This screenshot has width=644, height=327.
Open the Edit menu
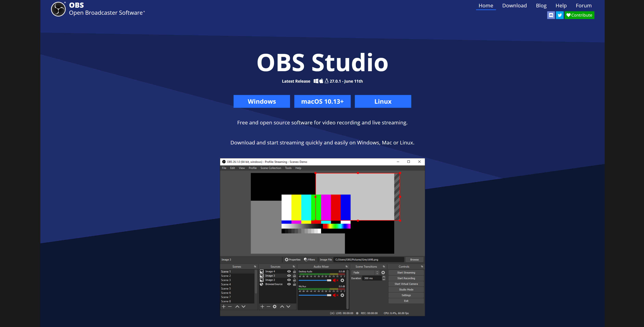pyautogui.click(x=233, y=168)
